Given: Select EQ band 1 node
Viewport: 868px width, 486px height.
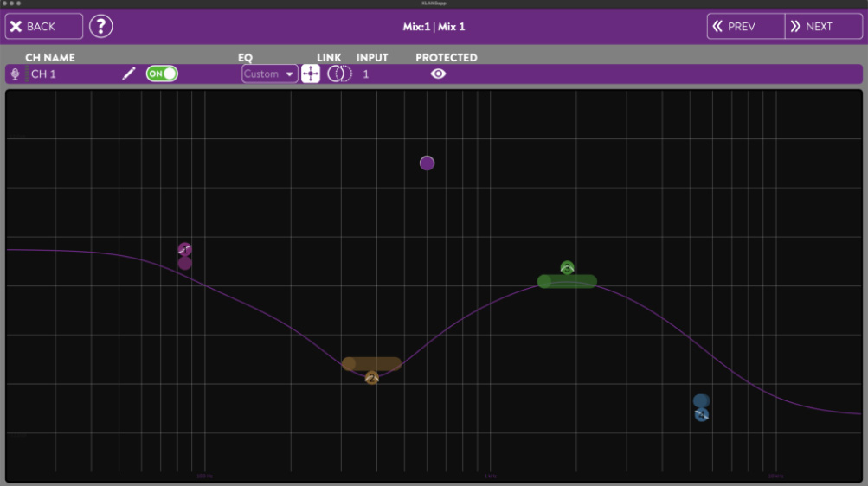Looking at the screenshot, I should point(185,250).
